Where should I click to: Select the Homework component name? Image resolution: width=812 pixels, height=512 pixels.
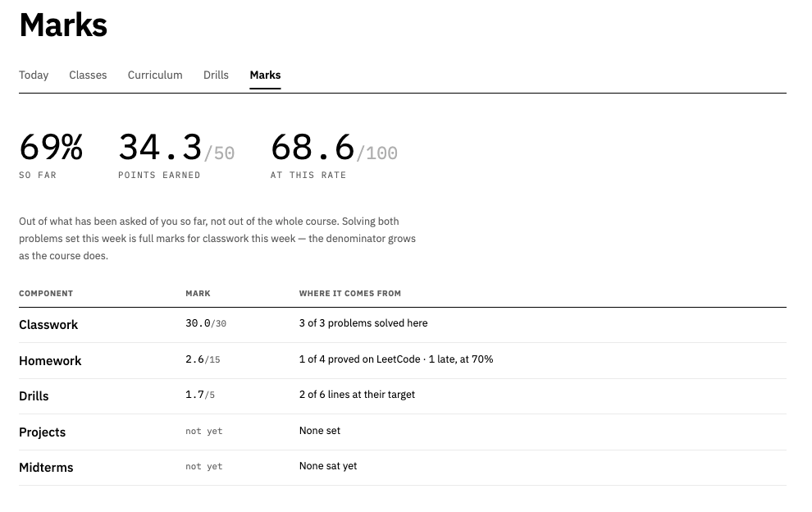(x=50, y=361)
